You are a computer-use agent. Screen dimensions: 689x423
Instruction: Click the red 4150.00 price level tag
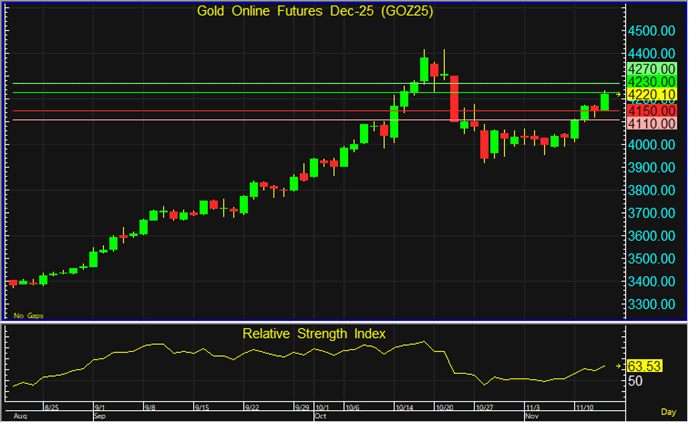tap(652, 109)
